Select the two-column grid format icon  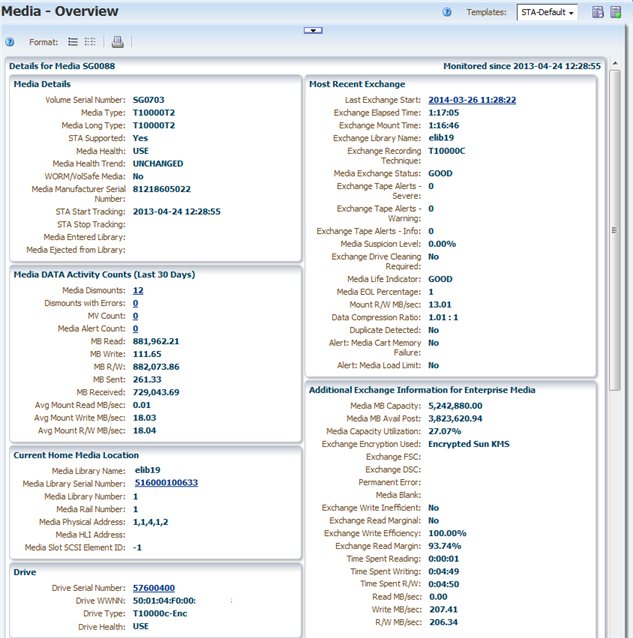(x=90, y=42)
